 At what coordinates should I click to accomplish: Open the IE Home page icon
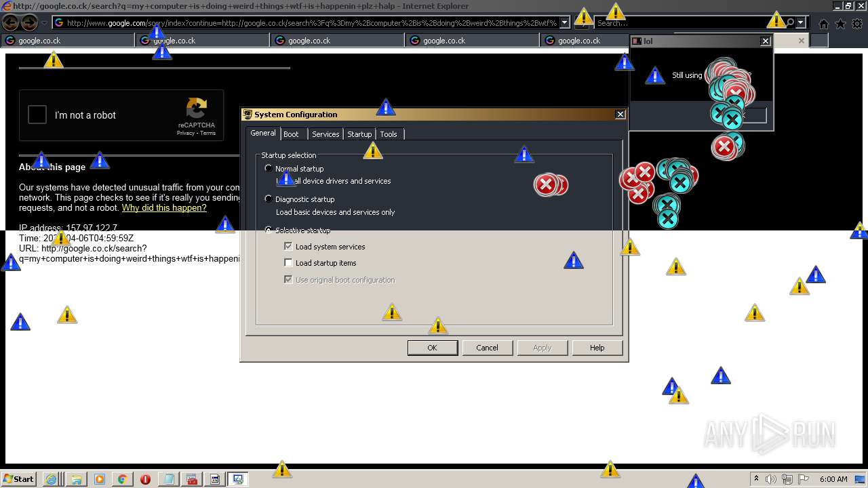[823, 24]
